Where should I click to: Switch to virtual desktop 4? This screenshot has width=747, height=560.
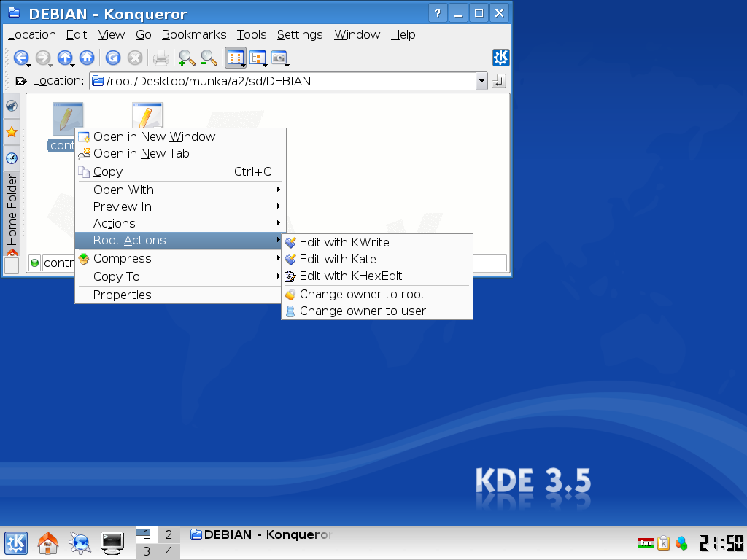pyautogui.click(x=169, y=551)
